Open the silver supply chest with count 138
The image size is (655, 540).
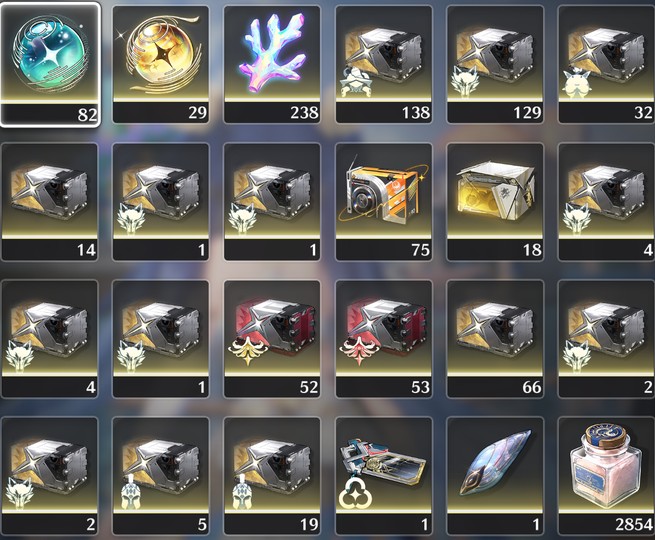click(384, 64)
